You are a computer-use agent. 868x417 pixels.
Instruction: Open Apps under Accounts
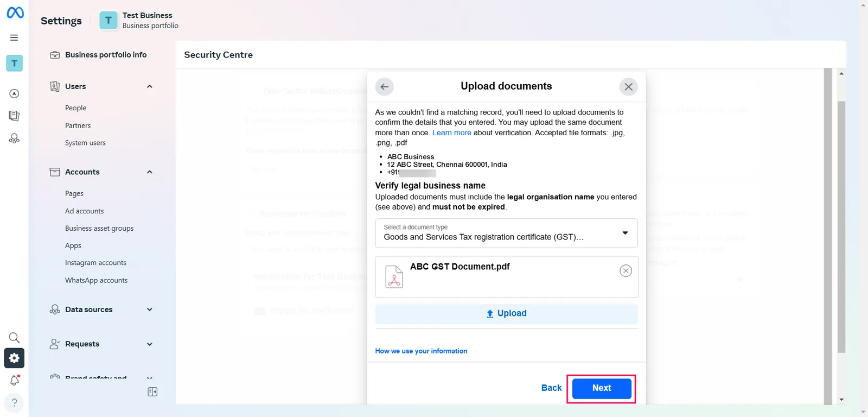coord(73,245)
